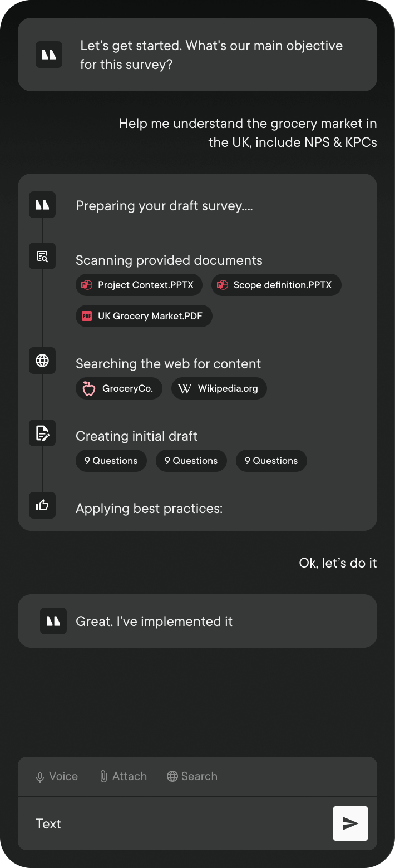Screen dimensions: 395x868
Task: Open the Project Context.PPTX file chip
Action: (x=139, y=285)
